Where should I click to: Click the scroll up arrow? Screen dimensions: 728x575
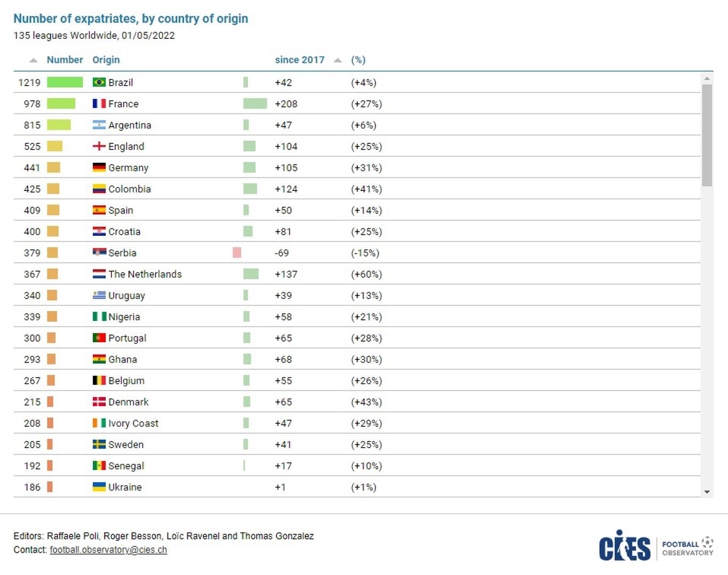click(707, 78)
